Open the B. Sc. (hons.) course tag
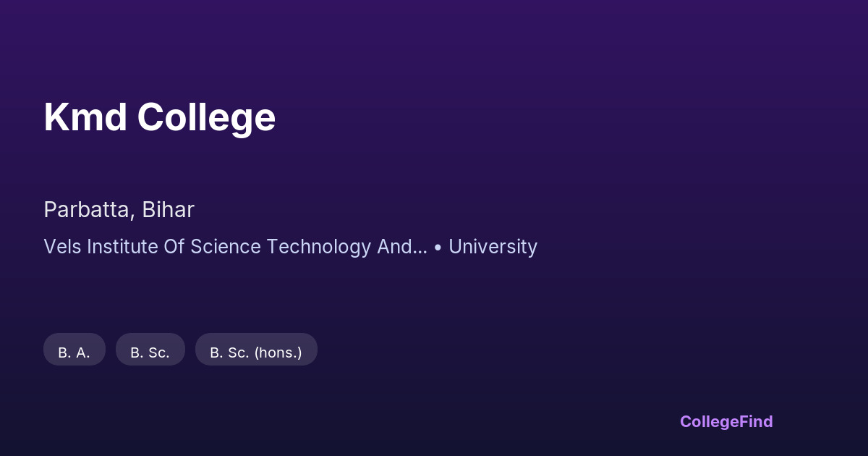 coord(256,352)
